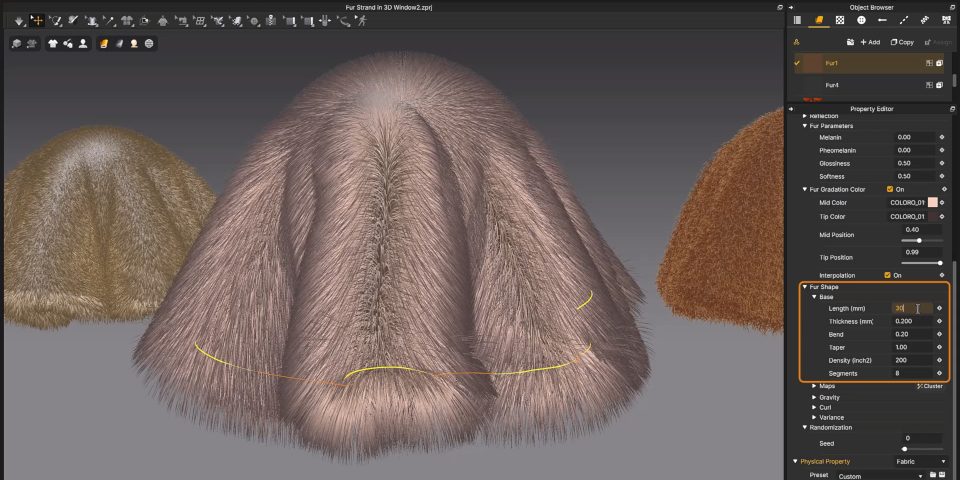Collapse the Fur Shape section
960x480 pixels.
click(x=804, y=287)
